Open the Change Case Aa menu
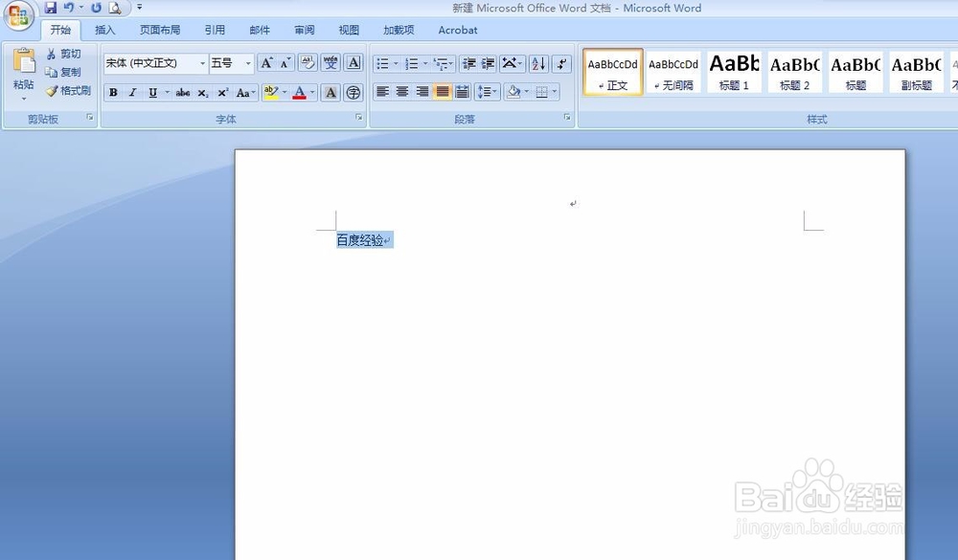958x560 pixels. [245, 92]
